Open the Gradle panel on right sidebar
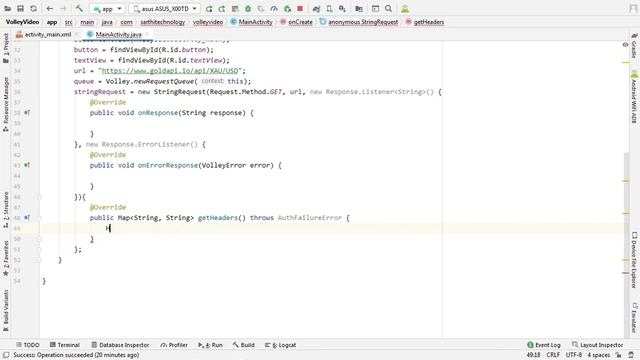The image size is (640, 360). tap(634, 46)
